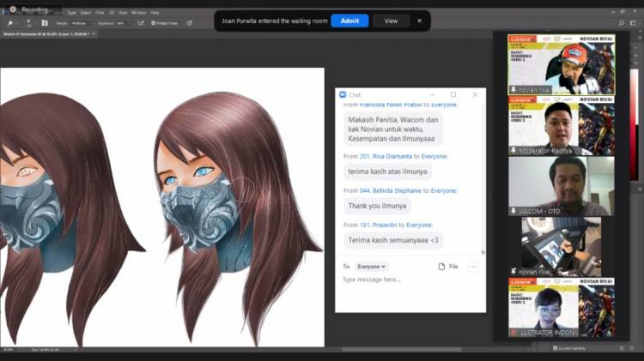Screen dimensions: 644x361
Task: Close the open document tab
Action: [x=94, y=34]
